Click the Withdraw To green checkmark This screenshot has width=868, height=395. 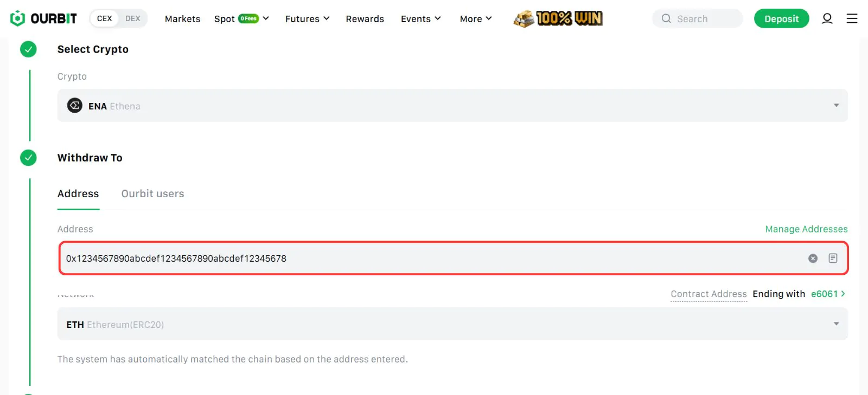pyautogui.click(x=28, y=158)
